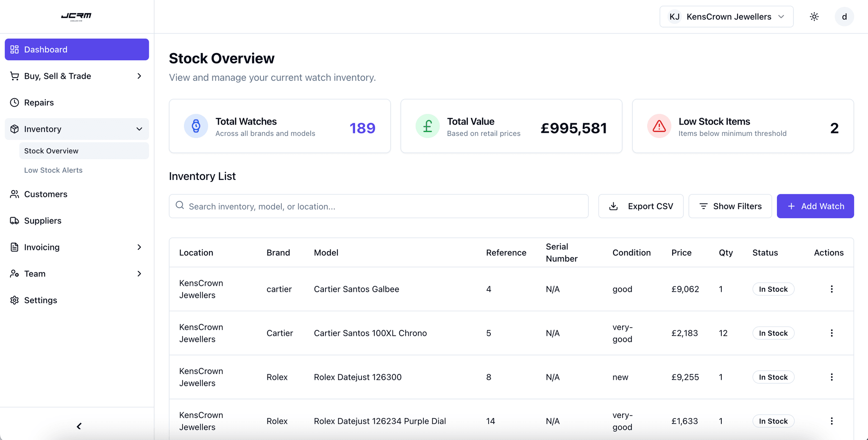Click the truck icon beside Suppliers
Image resolution: width=868 pixels, height=440 pixels.
[x=14, y=221]
